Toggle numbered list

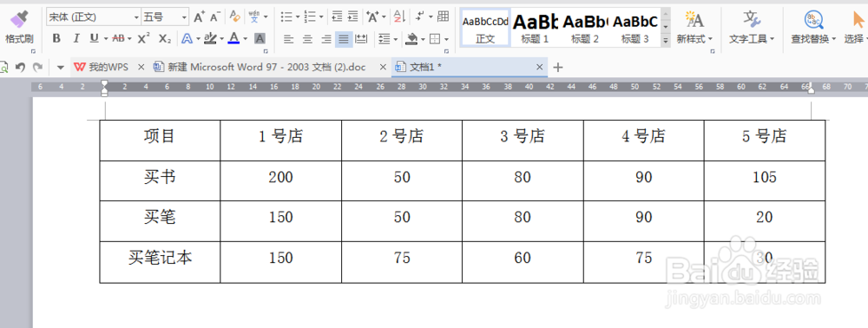[x=310, y=17]
